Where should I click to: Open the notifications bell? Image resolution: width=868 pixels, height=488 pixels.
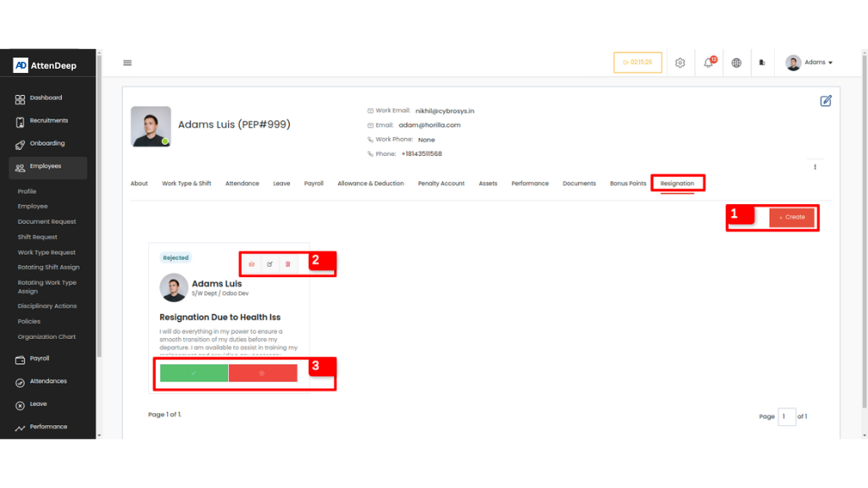click(x=708, y=63)
